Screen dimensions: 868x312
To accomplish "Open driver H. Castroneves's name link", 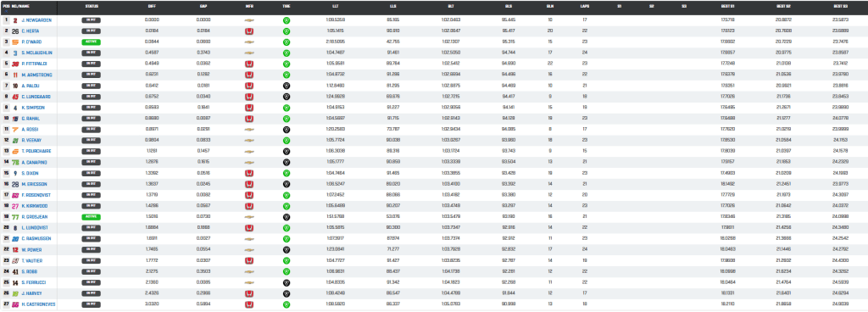I will click(38, 304).
